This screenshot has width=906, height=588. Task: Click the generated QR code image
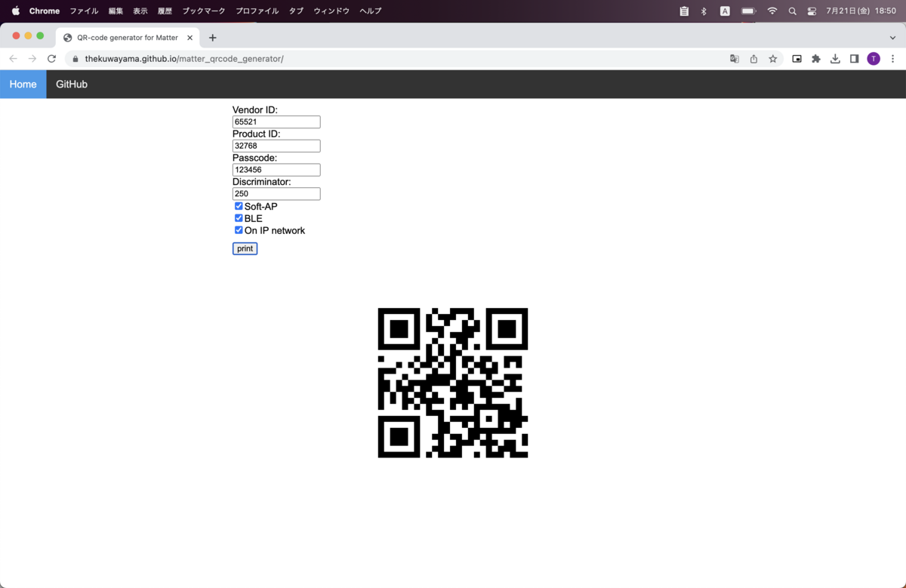[453, 383]
